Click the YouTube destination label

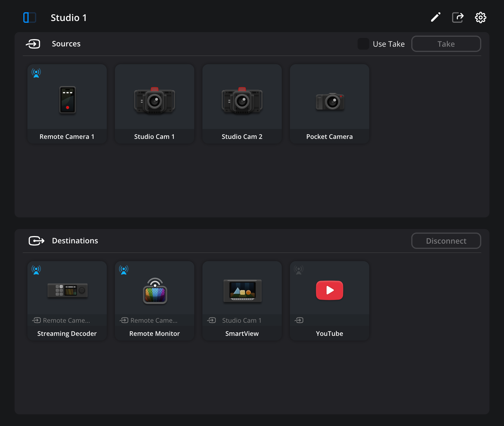pyautogui.click(x=330, y=334)
